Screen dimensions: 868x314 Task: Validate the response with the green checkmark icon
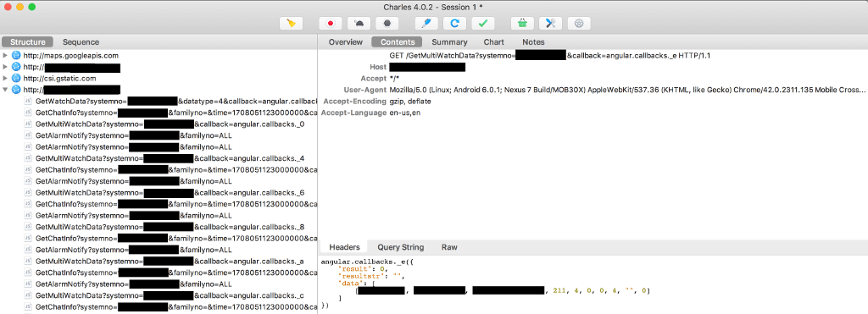point(482,23)
